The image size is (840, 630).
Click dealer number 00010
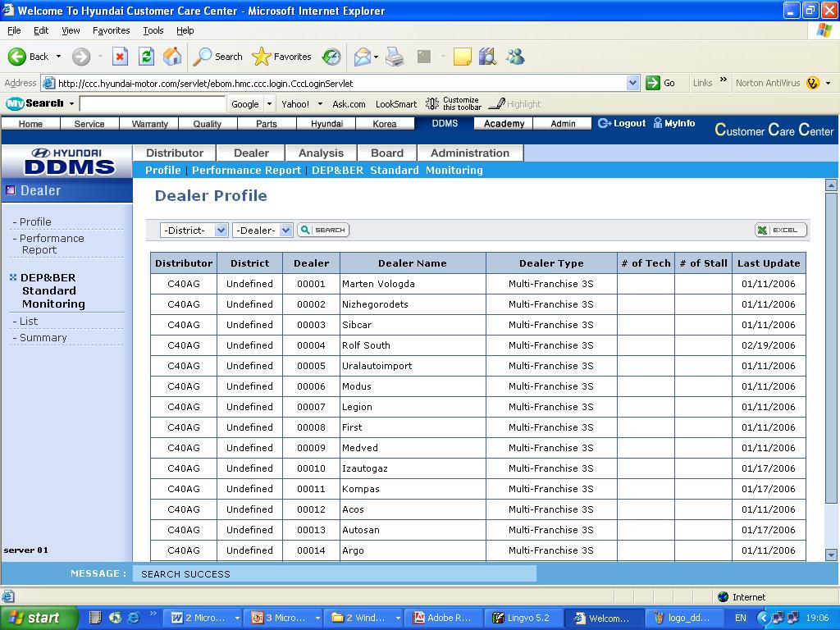click(x=311, y=468)
